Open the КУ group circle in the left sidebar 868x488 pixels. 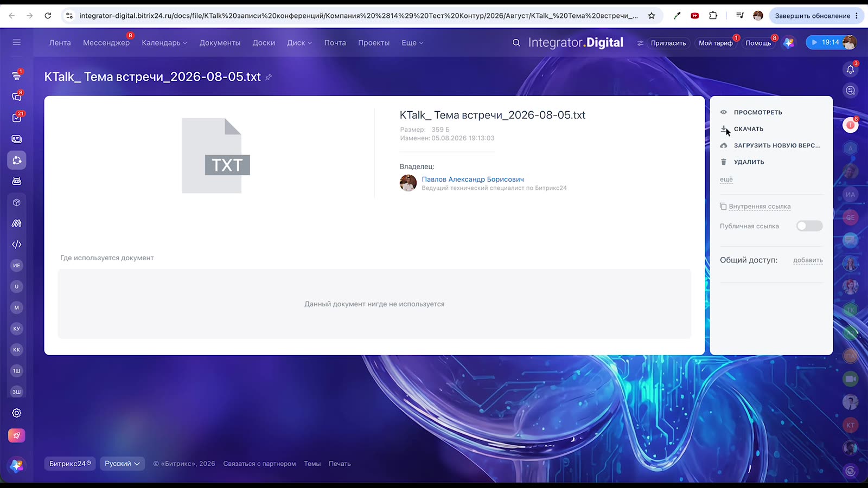17,329
